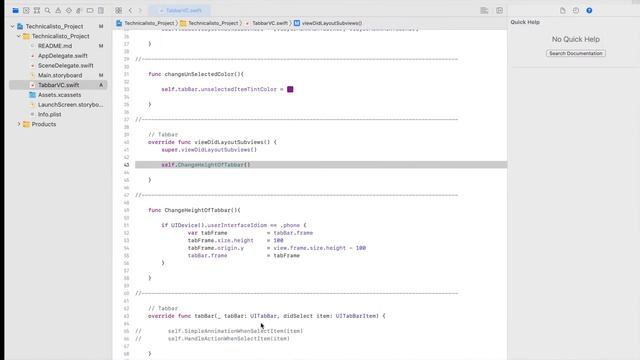The image size is (640, 360).
Task: Open the Project navigator folder icon
Action: pos(16,11)
